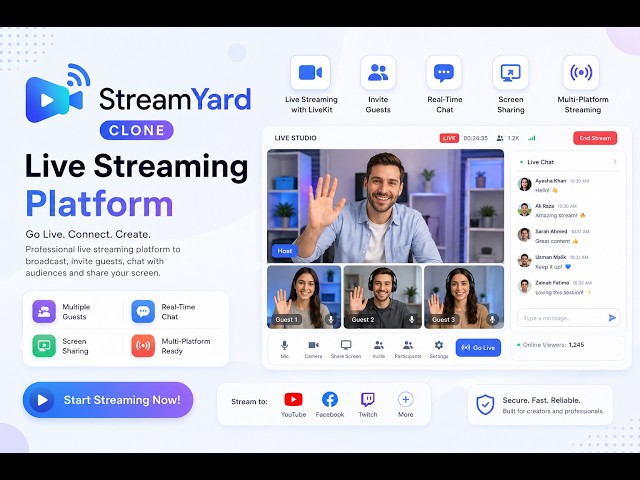Click the Go Live. Connect. Create. tagline

(x=88, y=234)
